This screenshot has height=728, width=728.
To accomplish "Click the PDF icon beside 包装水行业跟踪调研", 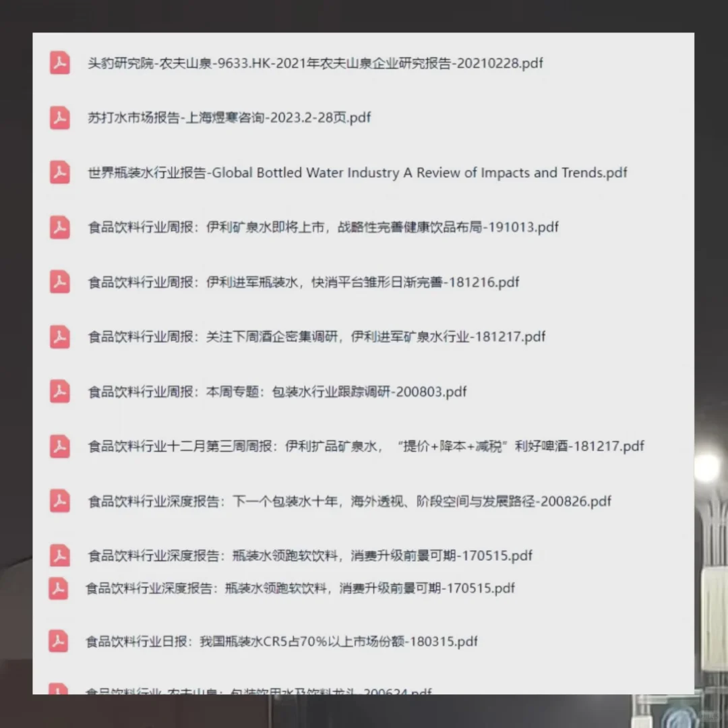I will click(x=59, y=392).
